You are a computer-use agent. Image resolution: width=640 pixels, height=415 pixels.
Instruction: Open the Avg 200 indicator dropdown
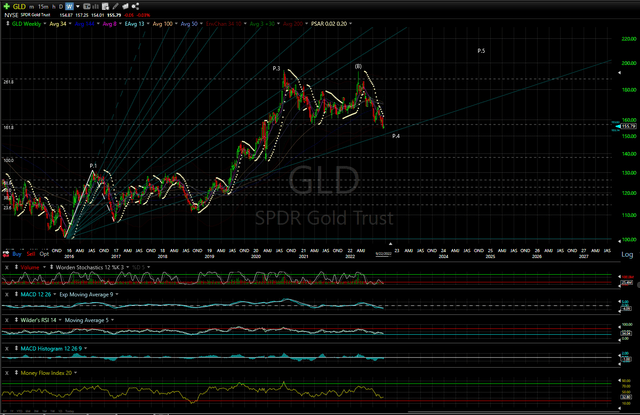coord(307,24)
